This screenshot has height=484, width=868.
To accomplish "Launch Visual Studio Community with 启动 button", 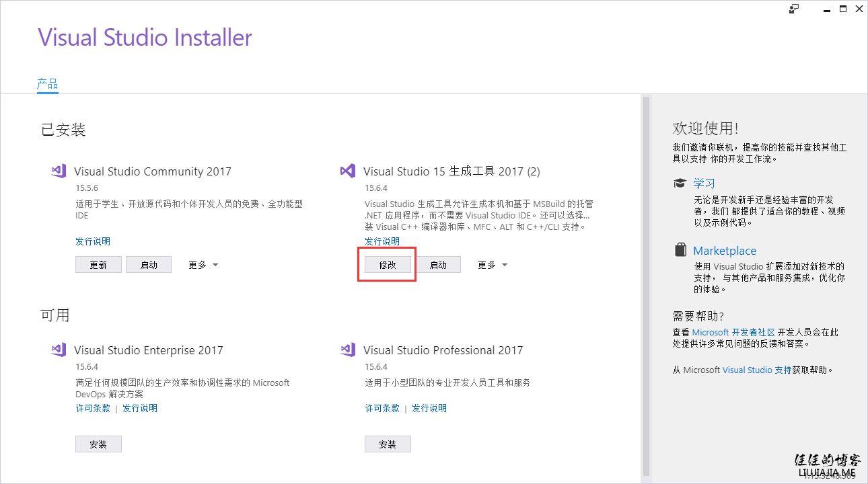I will coord(149,265).
